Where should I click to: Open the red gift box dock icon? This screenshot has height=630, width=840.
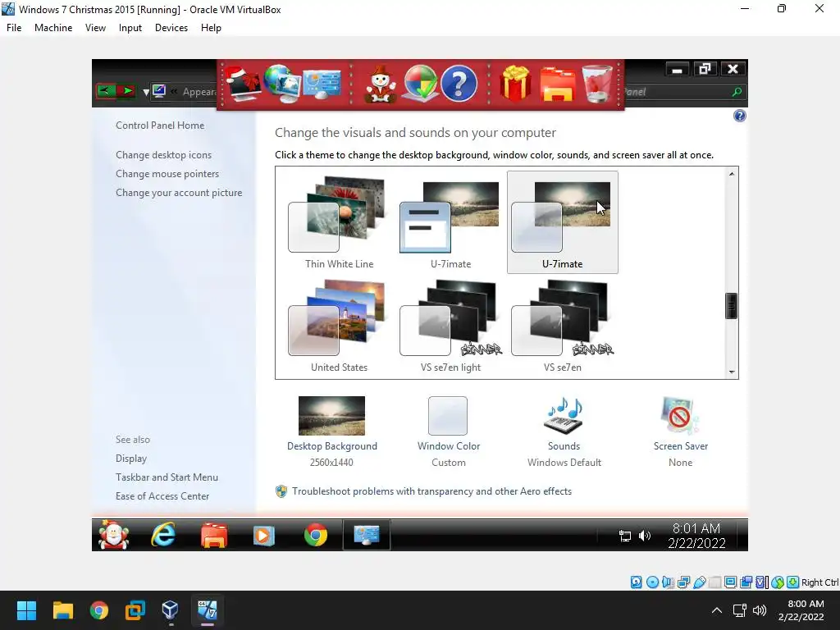[515, 84]
